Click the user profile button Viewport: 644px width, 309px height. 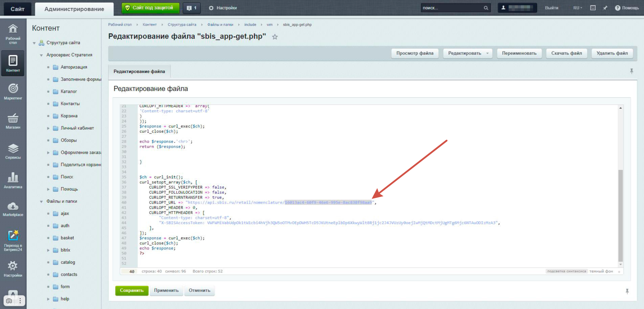point(517,8)
